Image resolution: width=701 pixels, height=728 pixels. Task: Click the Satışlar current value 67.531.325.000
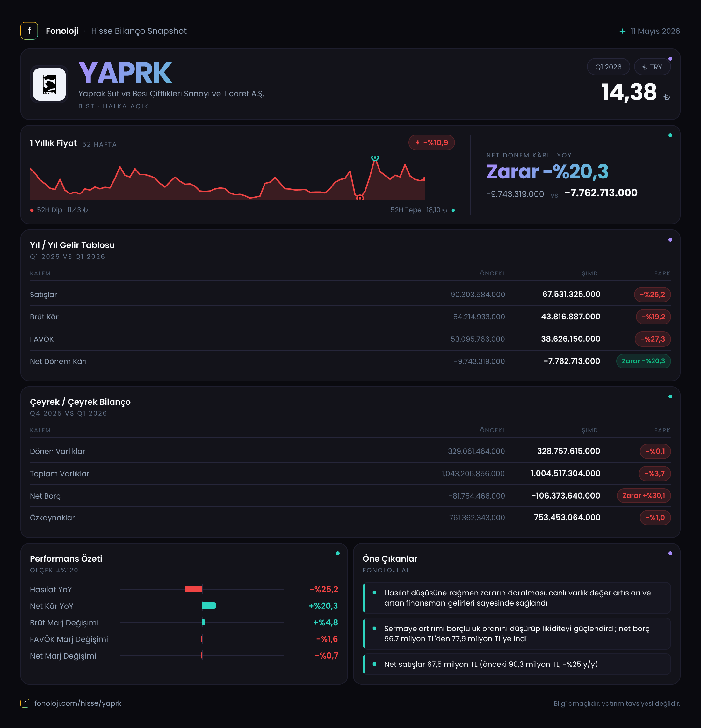(x=571, y=294)
